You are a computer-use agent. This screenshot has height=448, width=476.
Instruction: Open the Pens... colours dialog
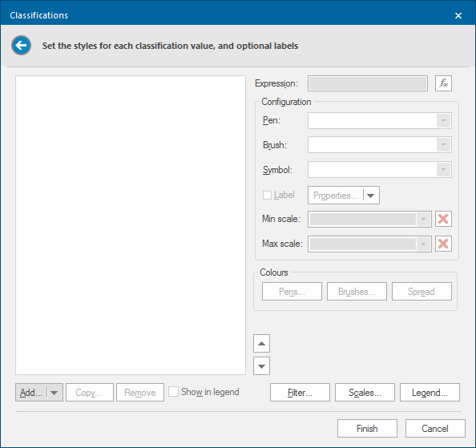point(292,292)
